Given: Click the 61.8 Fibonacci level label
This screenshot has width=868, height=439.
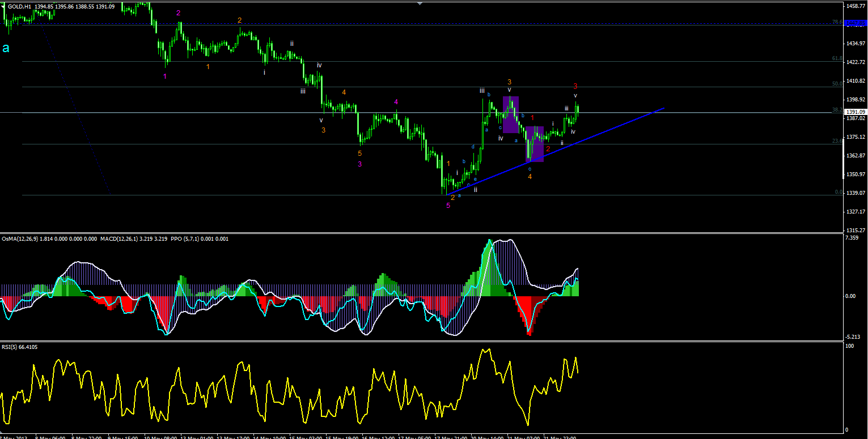Looking at the screenshot, I should click(x=836, y=58).
